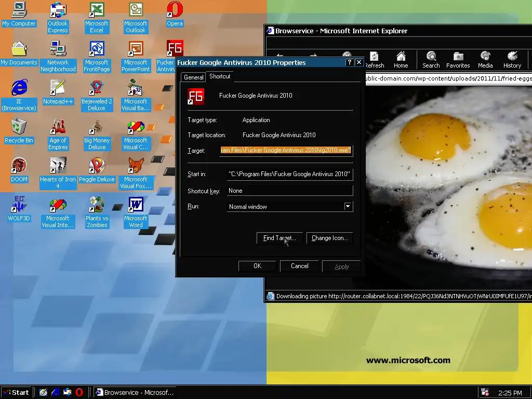This screenshot has width=532, height=399.
Task: Click the Home button in Internet Explorer toolbar
Action: tap(401, 60)
